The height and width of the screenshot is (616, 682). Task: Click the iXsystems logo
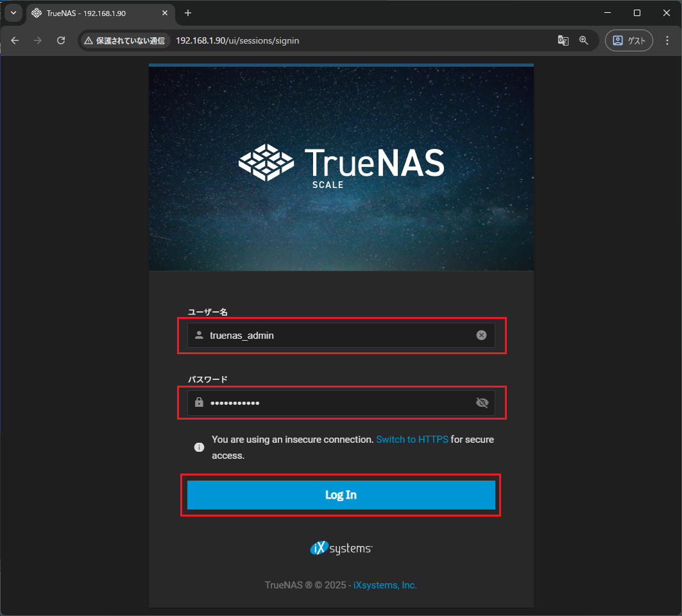click(341, 548)
